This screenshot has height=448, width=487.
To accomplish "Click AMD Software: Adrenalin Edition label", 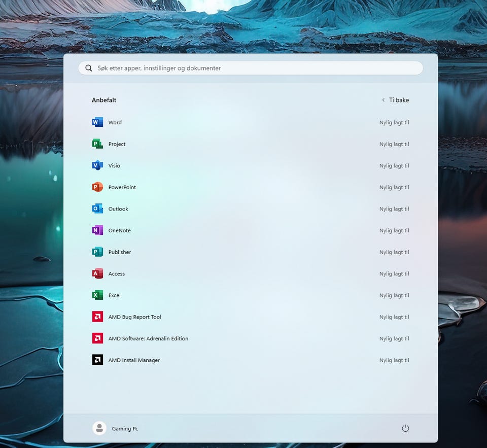I will 148,338.
